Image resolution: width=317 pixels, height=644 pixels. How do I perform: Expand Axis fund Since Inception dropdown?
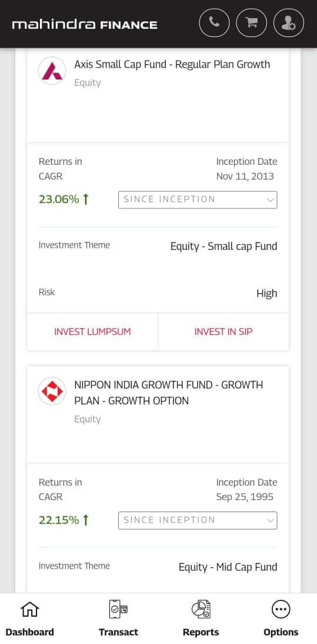pyautogui.click(x=198, y=200)
